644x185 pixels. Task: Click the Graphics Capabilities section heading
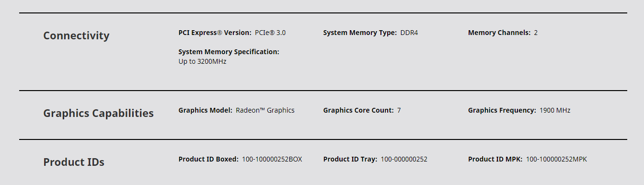(x=98, y=114)
